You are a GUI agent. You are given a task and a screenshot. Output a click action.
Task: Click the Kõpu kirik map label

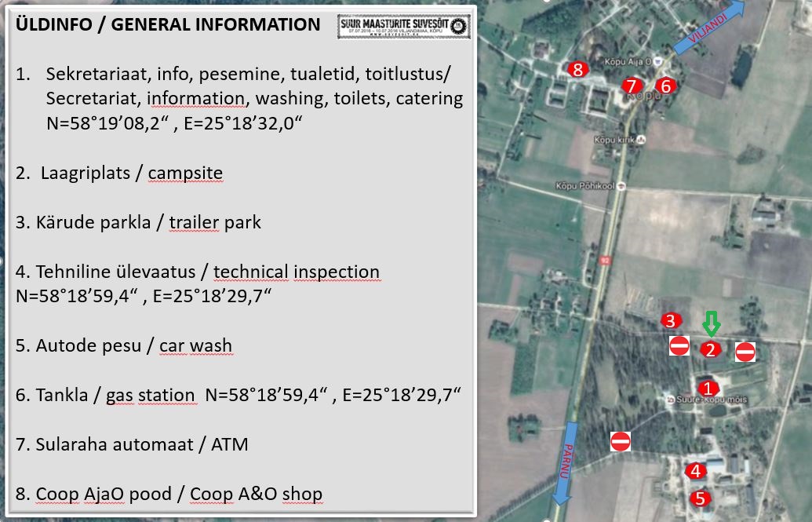tap(618, 139)
